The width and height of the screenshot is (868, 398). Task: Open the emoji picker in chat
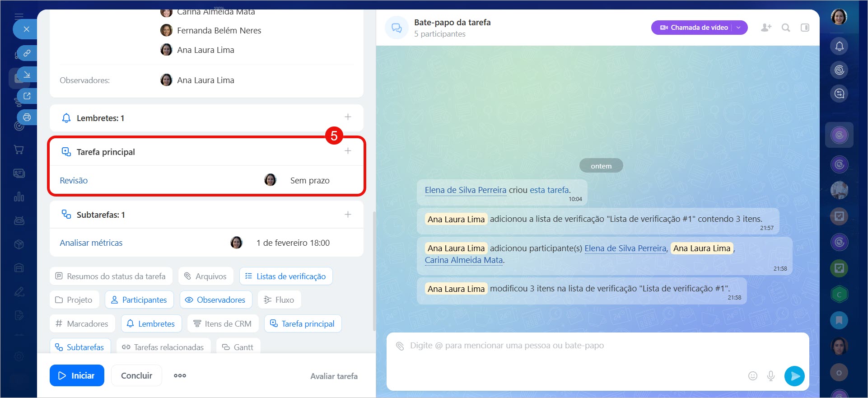752,376
